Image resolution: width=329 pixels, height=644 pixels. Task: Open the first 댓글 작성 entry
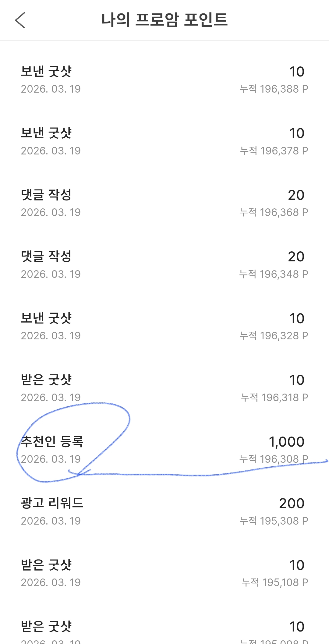coord(46,195)
